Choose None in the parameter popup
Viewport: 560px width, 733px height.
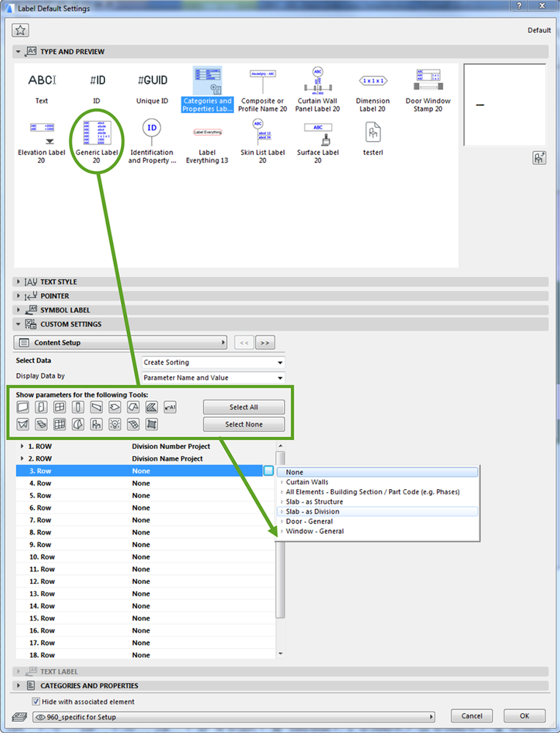pyautogui.click(x=378, y=472)
